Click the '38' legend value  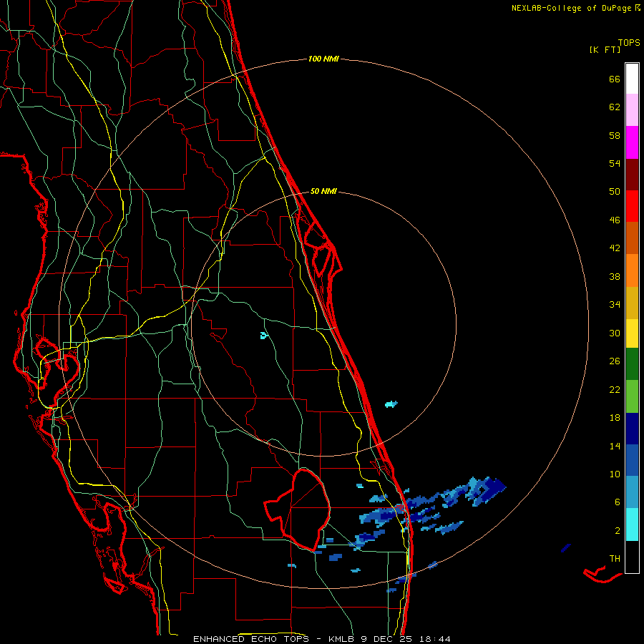615,276
